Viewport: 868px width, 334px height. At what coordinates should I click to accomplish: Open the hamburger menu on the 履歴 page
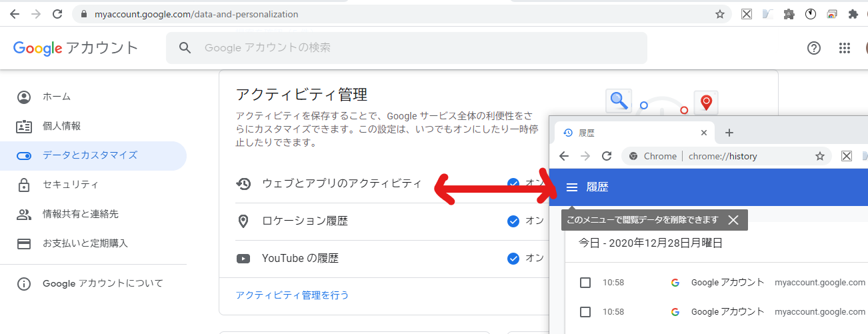click(x=571, y=187)
